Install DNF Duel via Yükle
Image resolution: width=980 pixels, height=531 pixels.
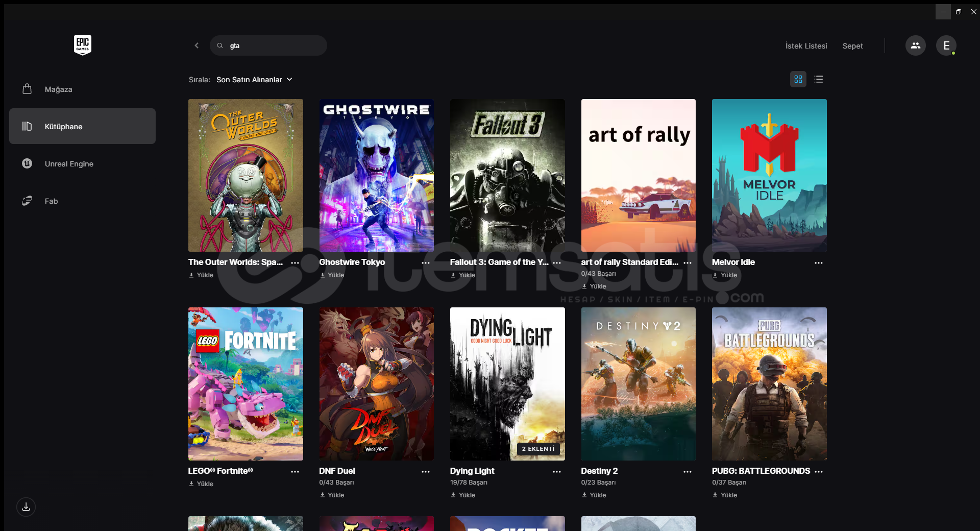(332, 495)
